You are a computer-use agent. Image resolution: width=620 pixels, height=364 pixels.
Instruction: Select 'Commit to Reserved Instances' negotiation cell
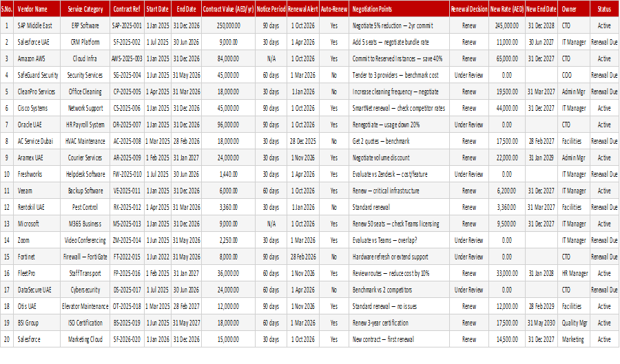(399, 58)
